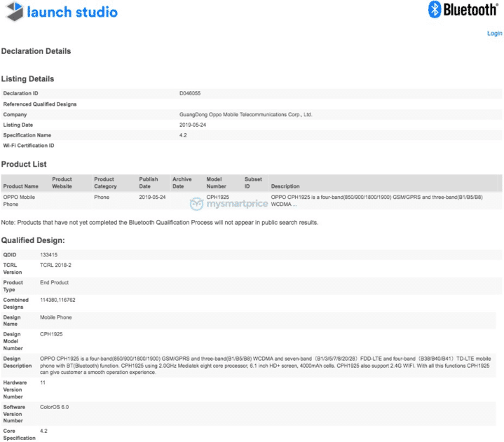This screenshot has width=504, height=442.
Task: Click the End Product type value
Action: (54, 282)
